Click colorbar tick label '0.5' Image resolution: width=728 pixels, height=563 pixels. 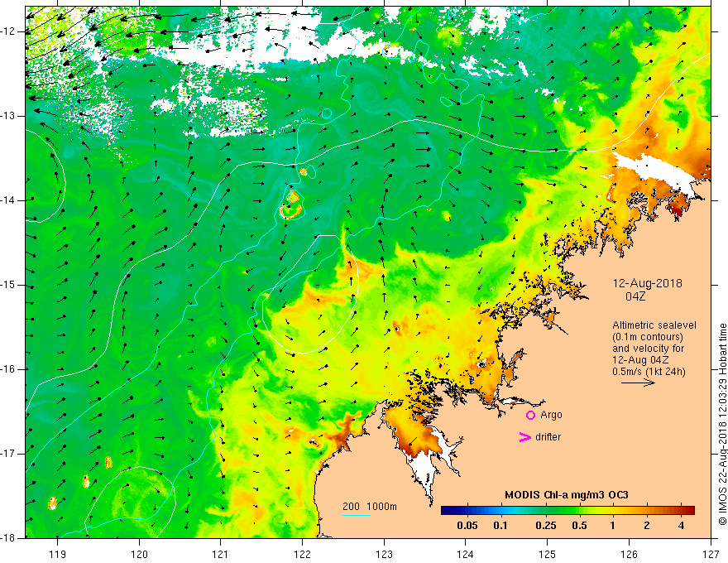point(579,526)
